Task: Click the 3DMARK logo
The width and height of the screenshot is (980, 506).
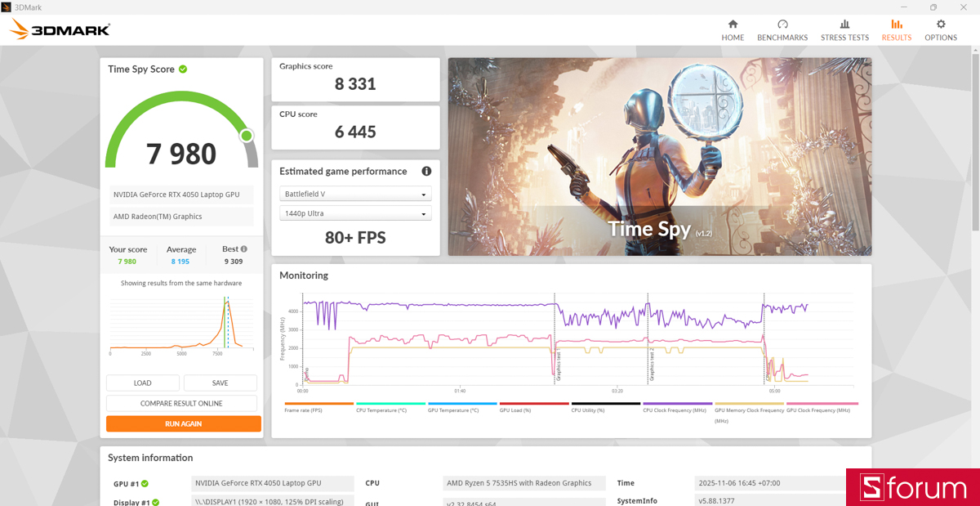Action: point(59,29)
